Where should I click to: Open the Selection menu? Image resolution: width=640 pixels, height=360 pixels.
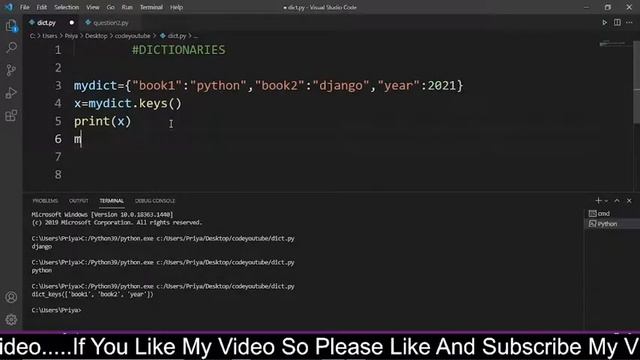click(x=67, y=7)
